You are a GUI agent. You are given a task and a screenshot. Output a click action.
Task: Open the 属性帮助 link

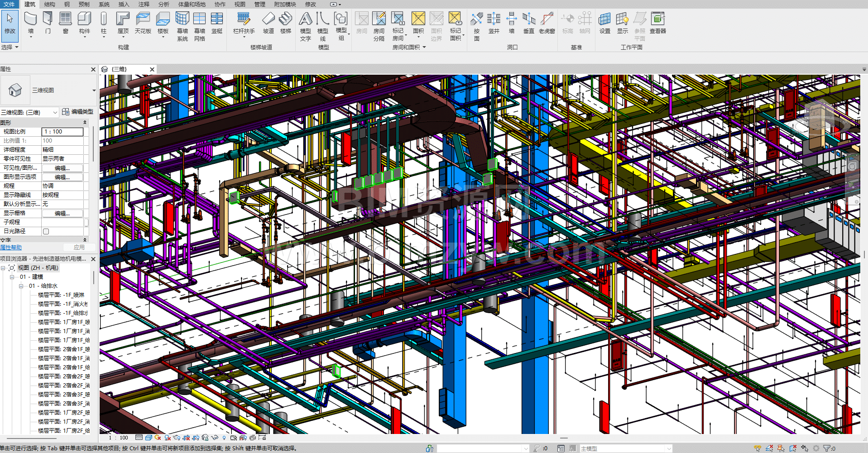point(11,248)
